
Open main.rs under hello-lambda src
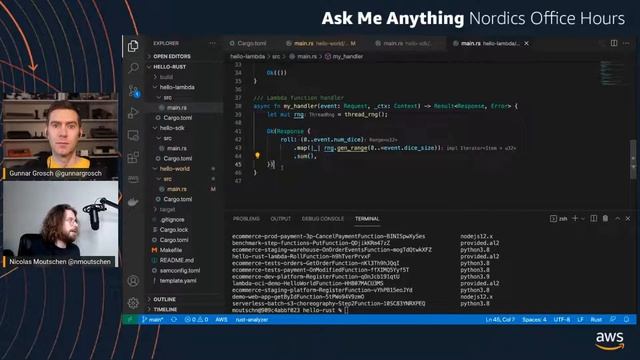176,107
